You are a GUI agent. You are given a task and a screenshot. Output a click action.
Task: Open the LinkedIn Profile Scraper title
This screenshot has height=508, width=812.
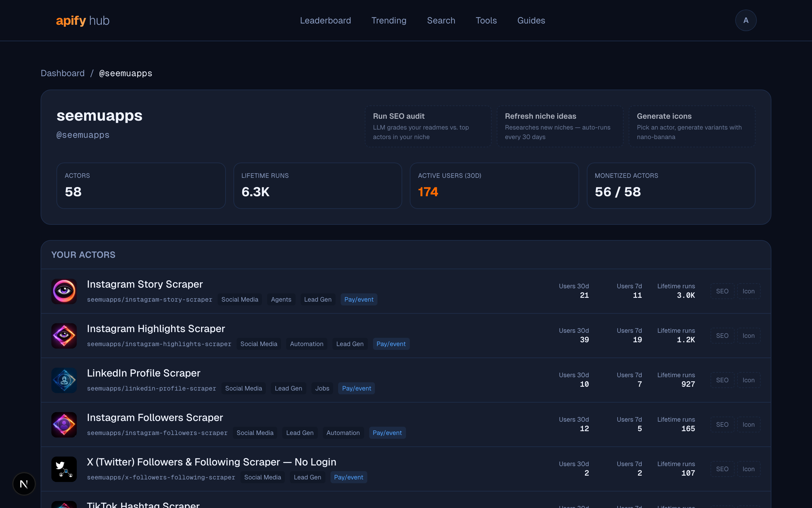tap(143, 373)
